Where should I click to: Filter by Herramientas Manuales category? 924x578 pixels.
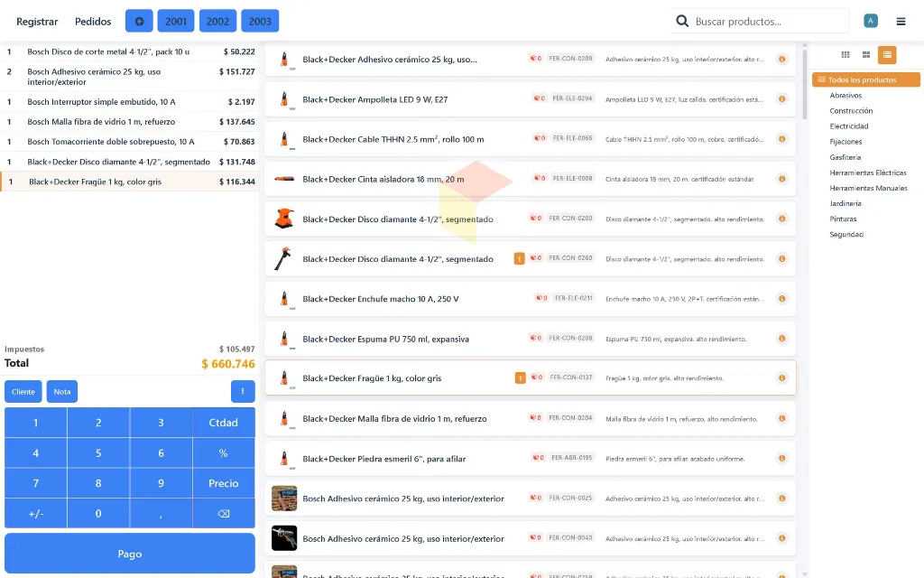[869, 188]
